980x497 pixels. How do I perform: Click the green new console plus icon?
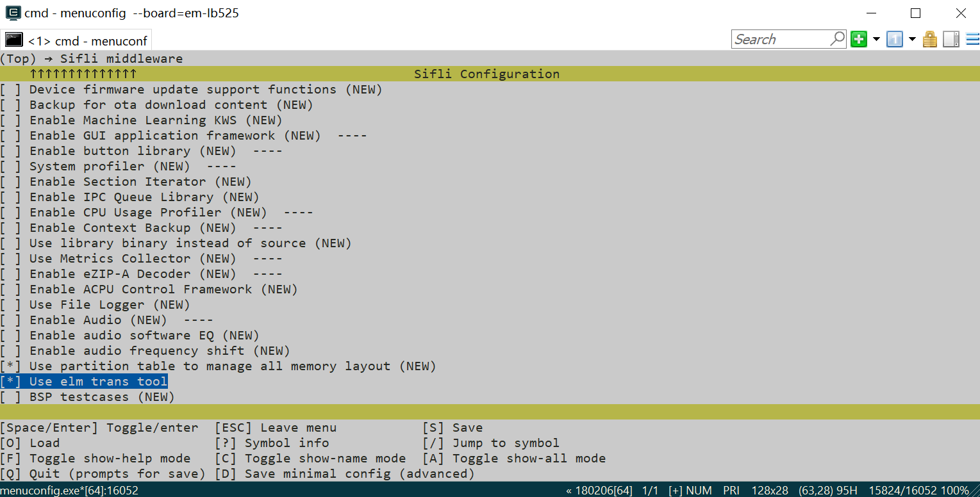859,39
